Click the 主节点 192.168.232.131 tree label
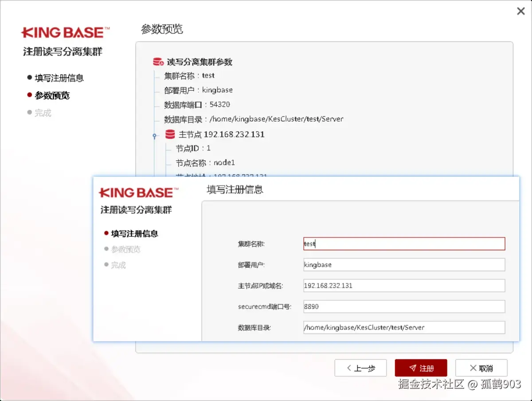 pos(222,134)
